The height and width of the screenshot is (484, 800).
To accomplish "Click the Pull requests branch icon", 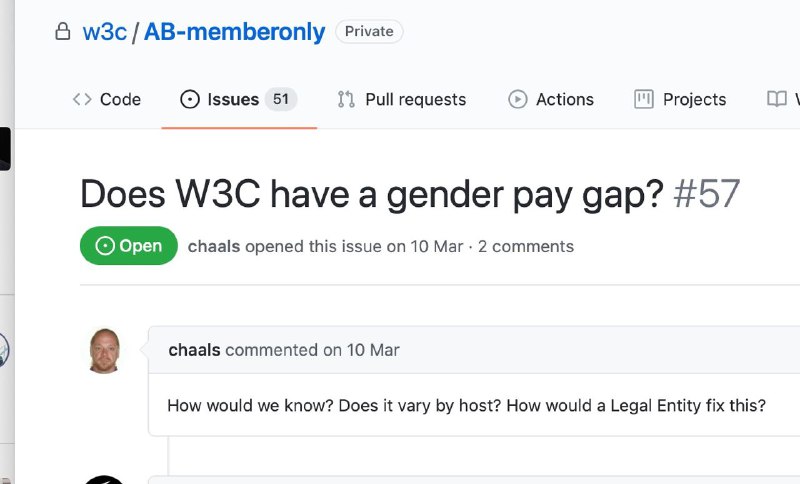I will click(346, 99).
